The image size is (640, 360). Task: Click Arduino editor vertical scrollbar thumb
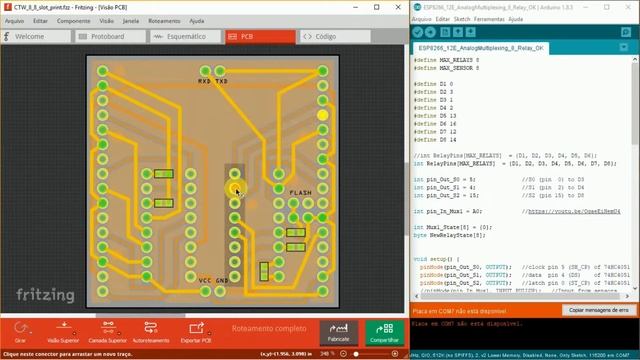click(635, 103)
